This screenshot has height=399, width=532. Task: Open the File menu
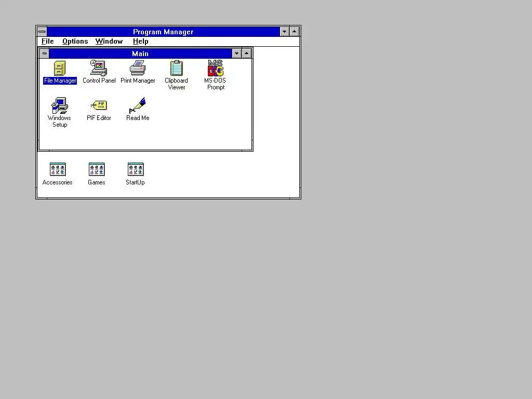click(47, 42)
